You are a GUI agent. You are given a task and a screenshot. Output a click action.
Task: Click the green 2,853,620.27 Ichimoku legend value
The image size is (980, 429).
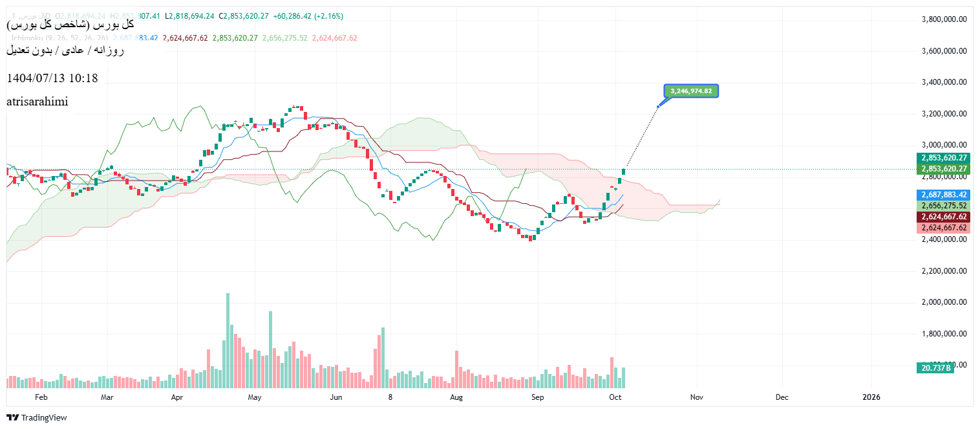235,38
